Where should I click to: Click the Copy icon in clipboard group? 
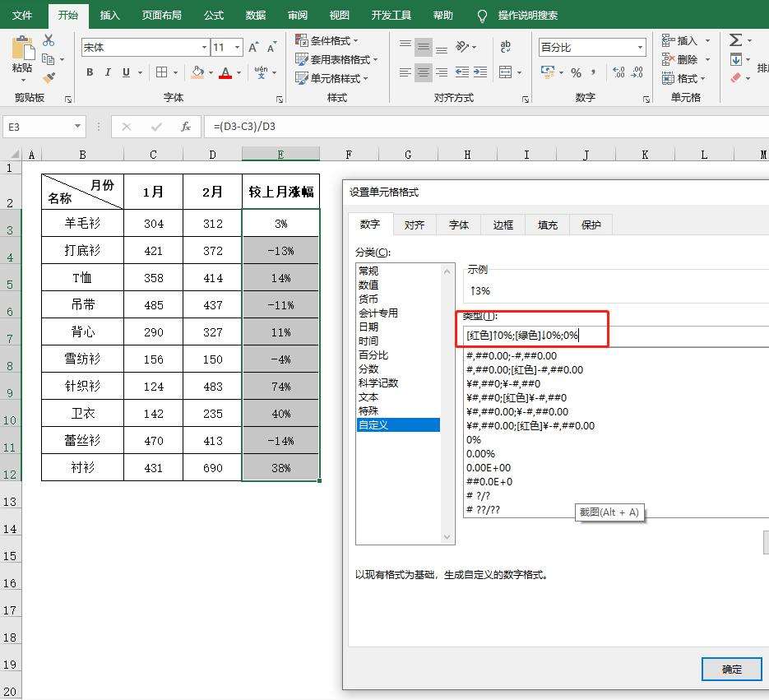(x=48, y=59)
